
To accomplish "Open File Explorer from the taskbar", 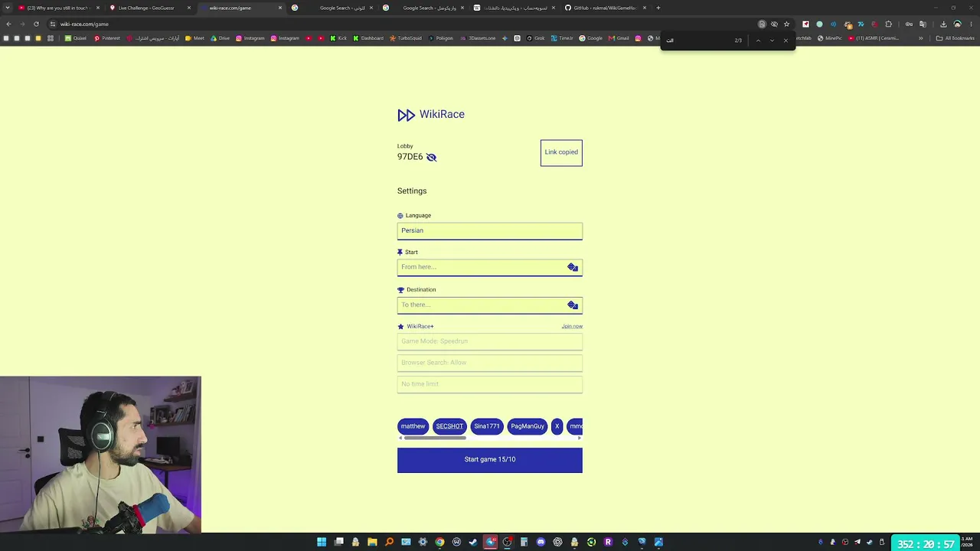I will (x=372, y=543).
